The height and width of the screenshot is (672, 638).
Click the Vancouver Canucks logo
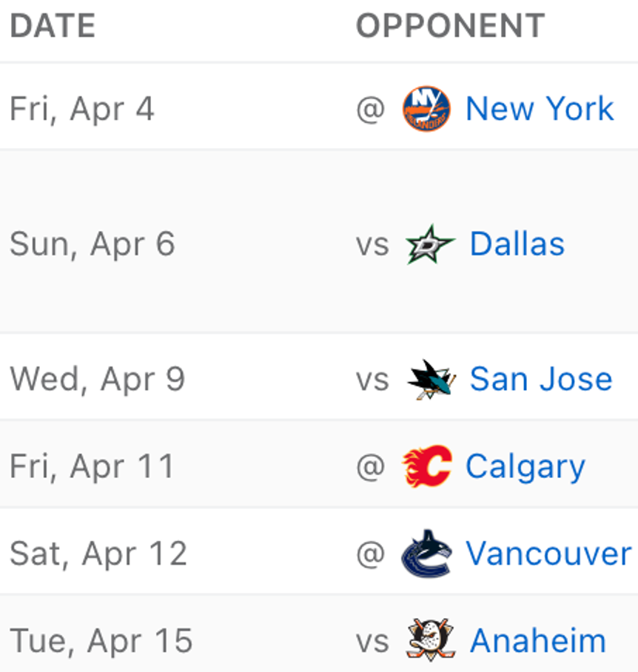[x=426, y=554]
